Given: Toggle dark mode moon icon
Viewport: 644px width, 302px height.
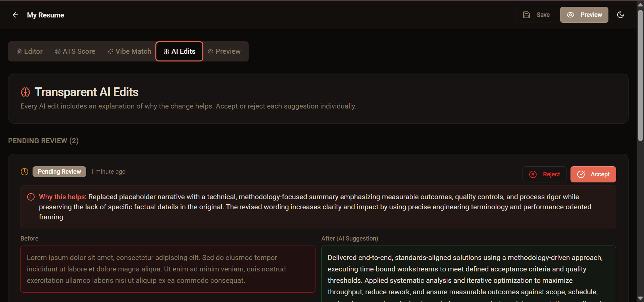Looking at the screenshot, I should click(x=620, y=15).
